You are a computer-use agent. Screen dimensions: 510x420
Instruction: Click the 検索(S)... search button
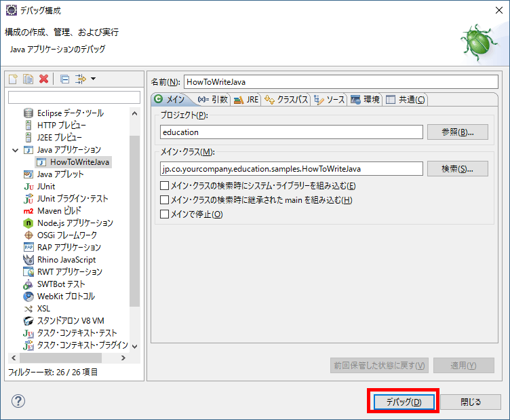(458, 169)
